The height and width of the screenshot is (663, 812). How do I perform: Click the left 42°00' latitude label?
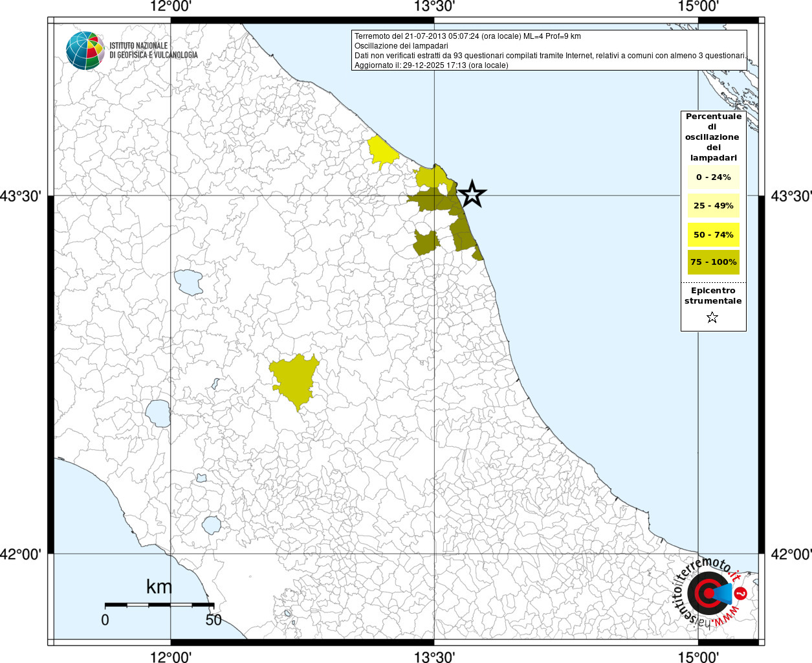(x=21, y=554)
